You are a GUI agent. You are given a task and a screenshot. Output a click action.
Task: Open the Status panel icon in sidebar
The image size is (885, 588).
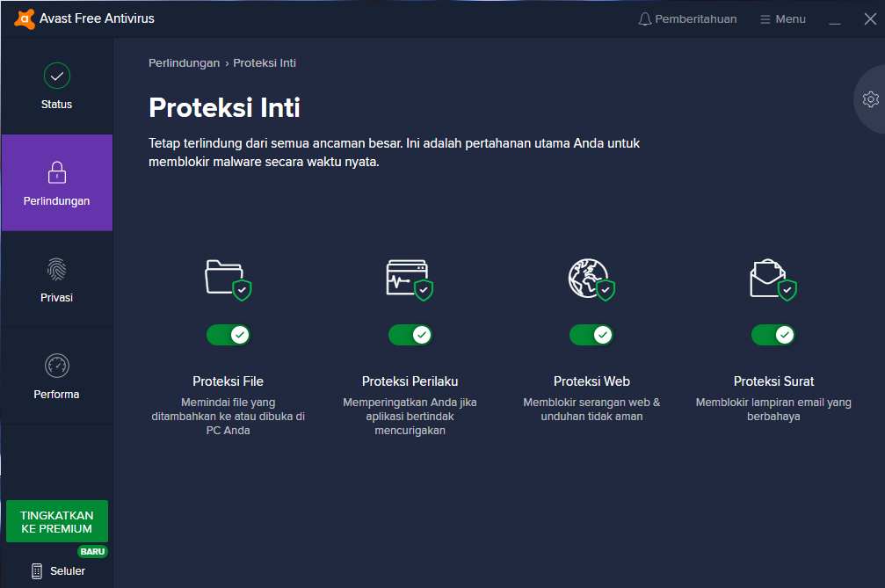tap(56, 76)
